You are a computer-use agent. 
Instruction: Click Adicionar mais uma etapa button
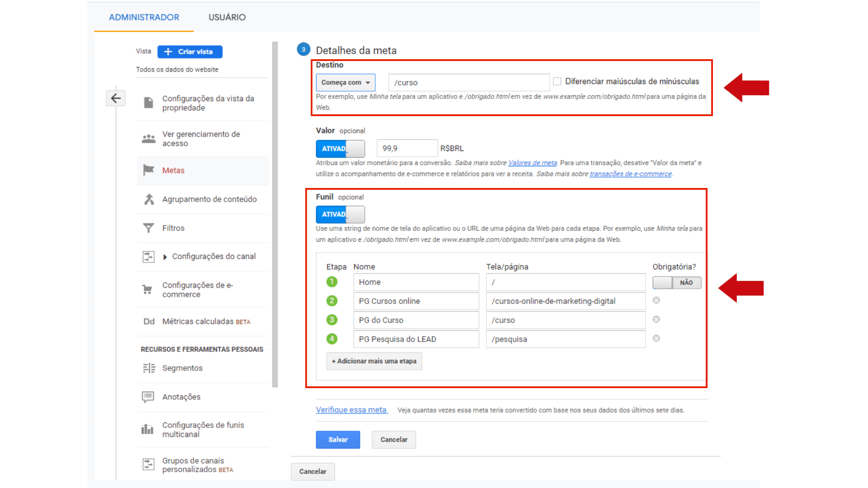(x=374, y=361)
